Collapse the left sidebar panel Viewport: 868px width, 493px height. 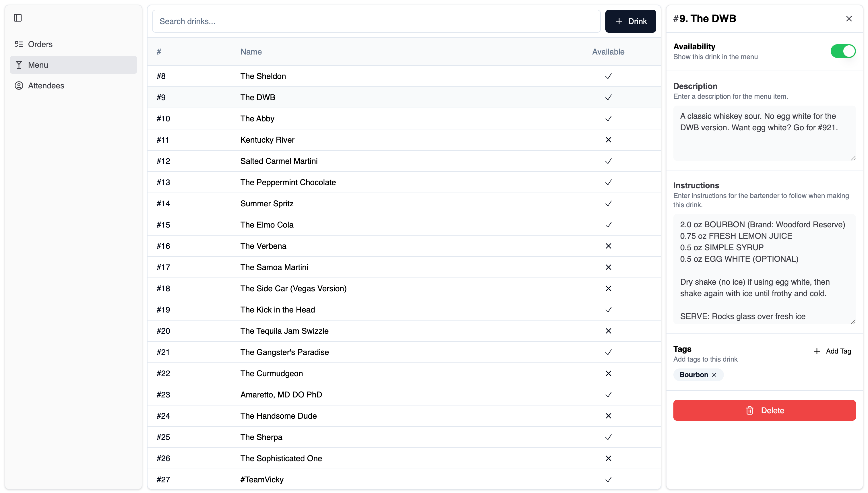[18, 18]
